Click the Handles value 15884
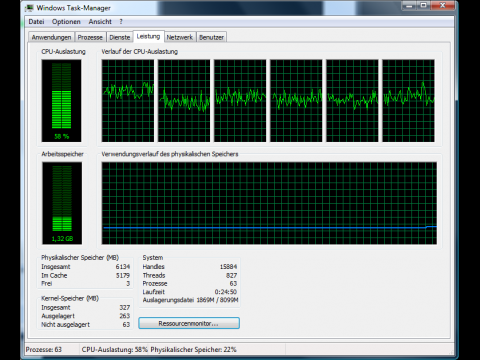 coord(228,267)
